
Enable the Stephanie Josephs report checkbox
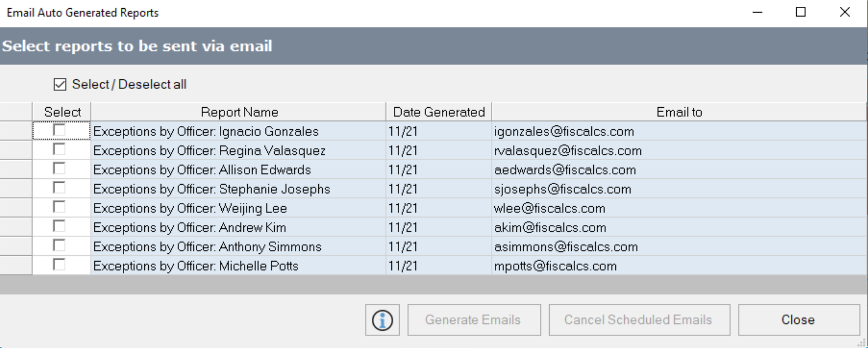coord(59,188)
